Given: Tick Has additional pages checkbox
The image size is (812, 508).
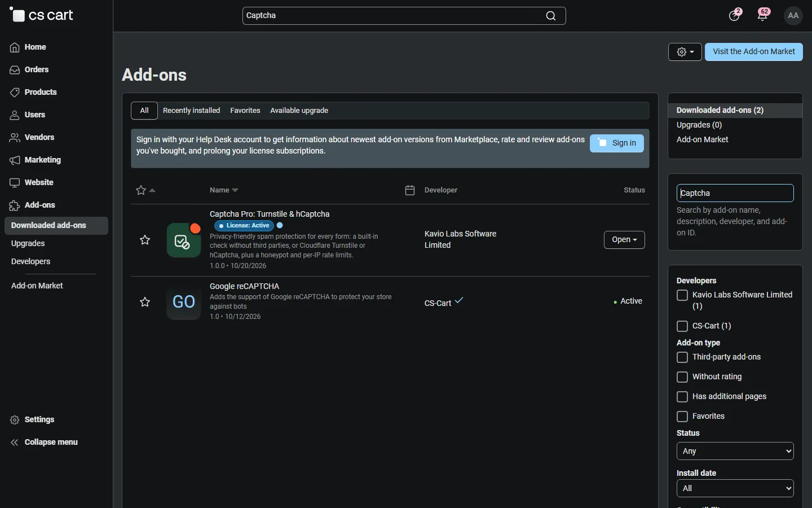Looking at the screenshot, I should tap(682, 397).
